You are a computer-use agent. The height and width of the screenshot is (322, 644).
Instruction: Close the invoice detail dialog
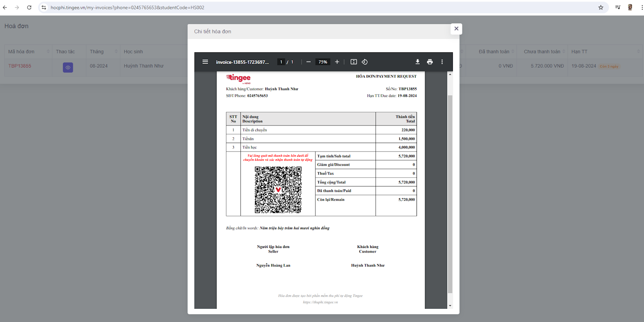pyautogui.click(x=456, y=29)
